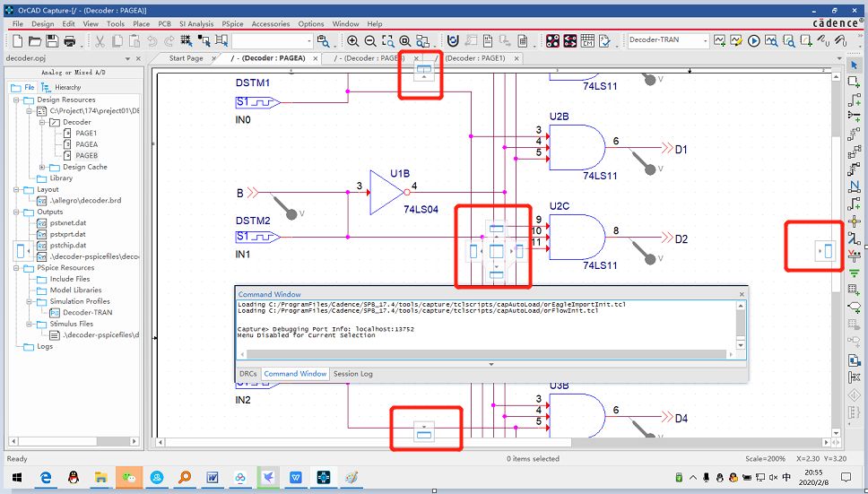Click the Zoom Out magnifier icon

pos(370,41)
